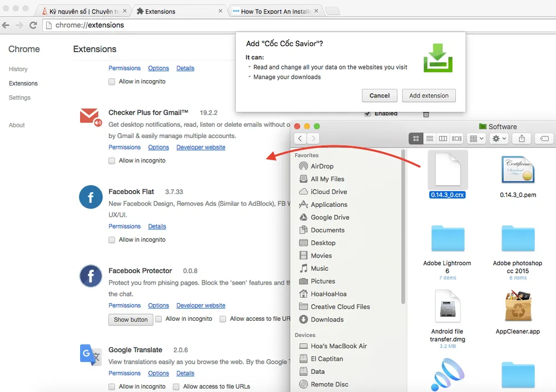
Task: Click the Add extension button
Action: coord(429,96)
